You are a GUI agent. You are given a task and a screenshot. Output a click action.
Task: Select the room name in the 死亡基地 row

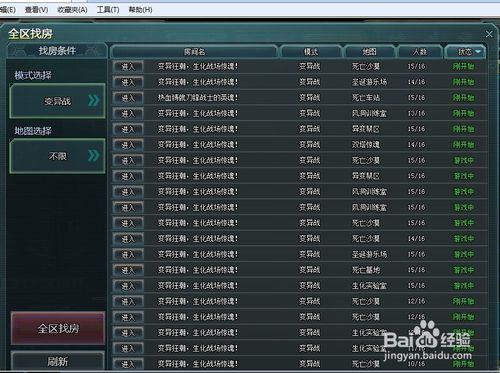click(x=198, y=270)
